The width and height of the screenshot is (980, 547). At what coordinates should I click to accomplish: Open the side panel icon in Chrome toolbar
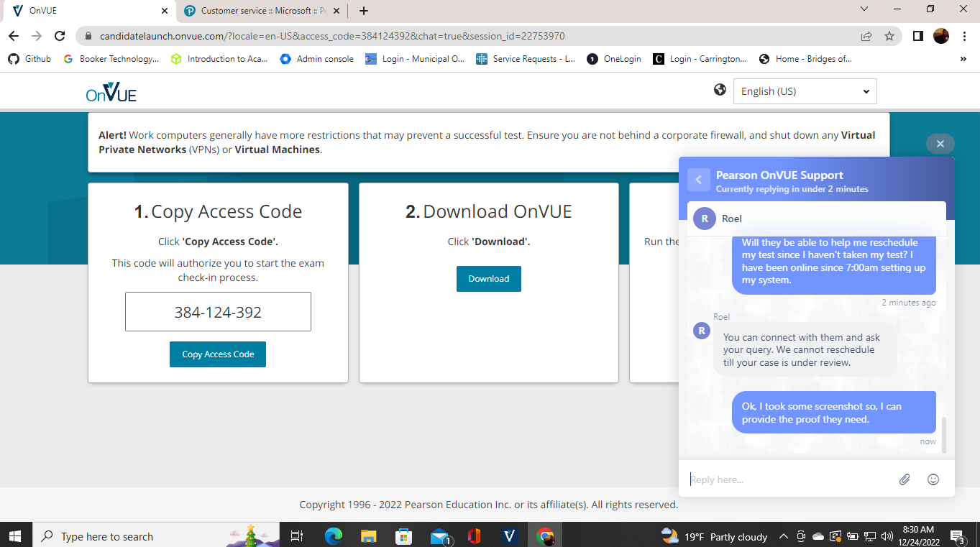917,35
